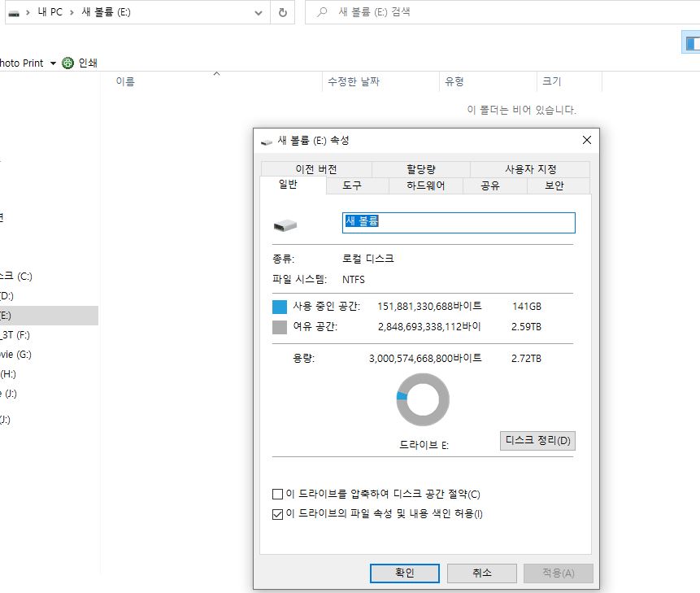
Task: Open the Photo Print dropdown arrow
Action: [53, 63]
